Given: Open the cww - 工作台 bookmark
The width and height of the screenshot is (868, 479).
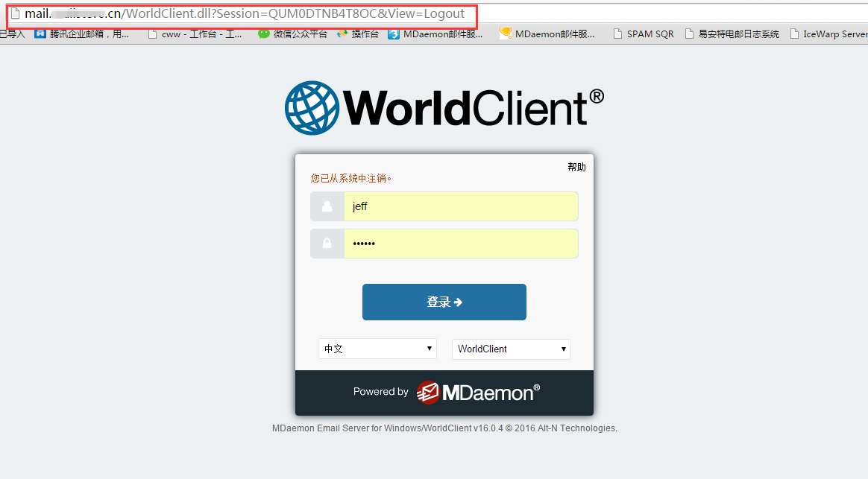Looking at the screenshot, I should tap(195, 34).
